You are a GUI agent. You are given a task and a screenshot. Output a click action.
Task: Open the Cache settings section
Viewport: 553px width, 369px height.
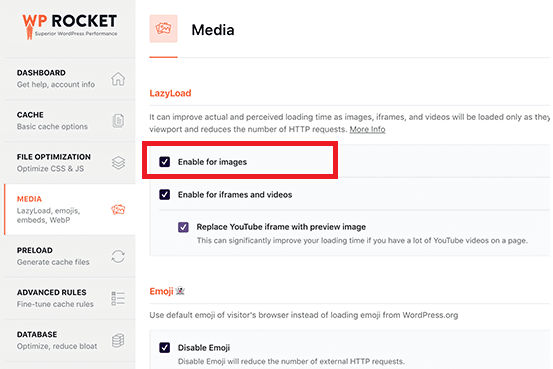(x=70, y=121)
